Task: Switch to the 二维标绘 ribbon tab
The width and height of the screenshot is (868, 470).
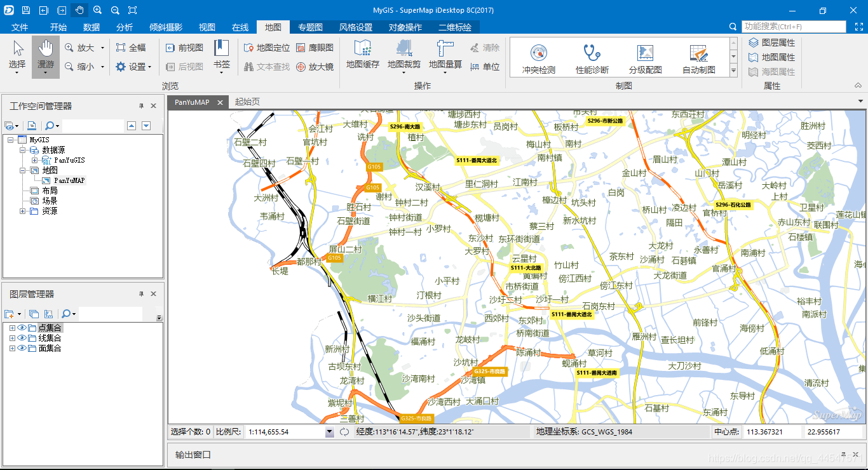Action: (x=455, y=27)
